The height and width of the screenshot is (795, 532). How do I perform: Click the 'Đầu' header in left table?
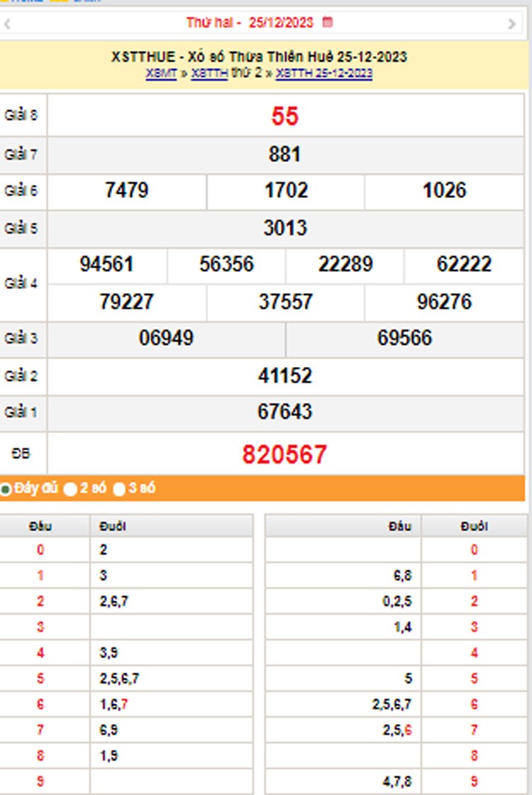coord(40,527)
